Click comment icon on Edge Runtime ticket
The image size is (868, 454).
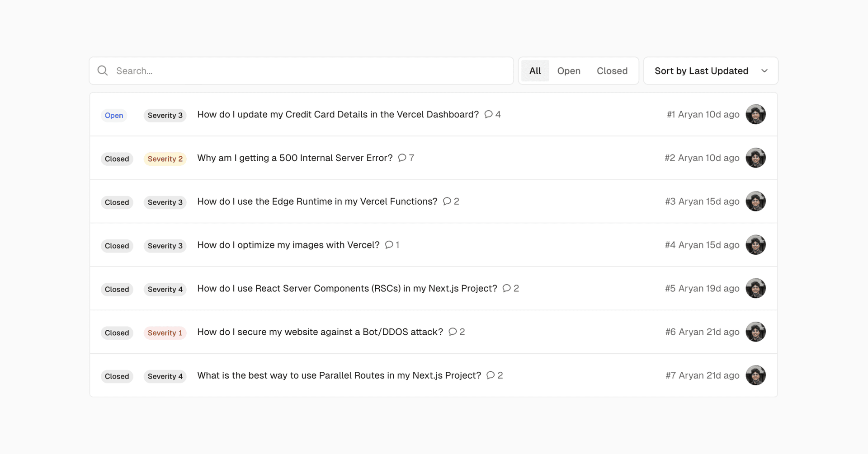point(447,201)
